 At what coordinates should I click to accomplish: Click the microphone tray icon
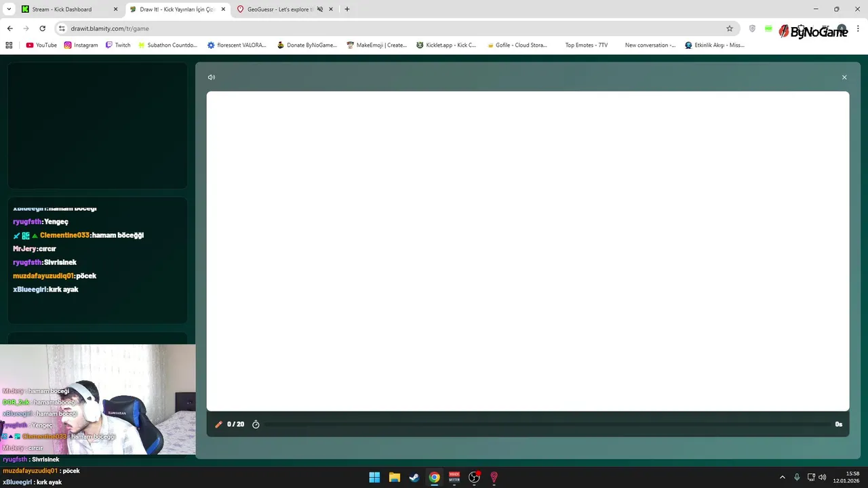pyautogui.click(x=797, y=477)
